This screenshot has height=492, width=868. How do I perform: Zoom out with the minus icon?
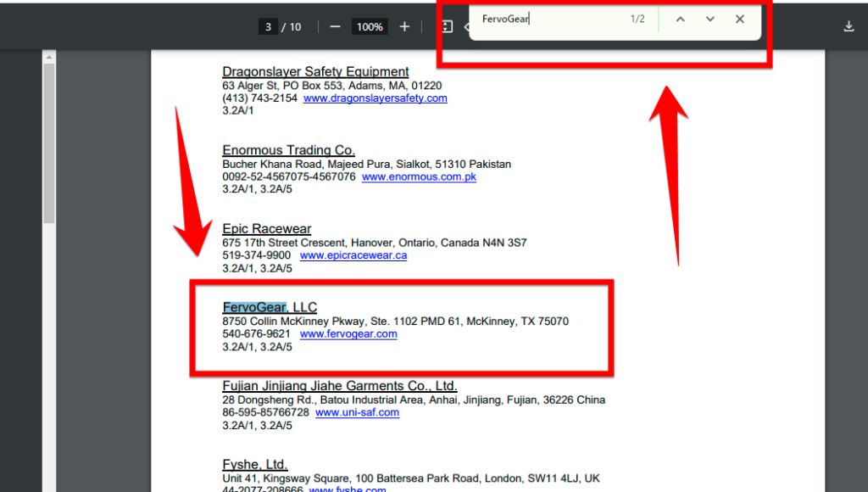335,26
